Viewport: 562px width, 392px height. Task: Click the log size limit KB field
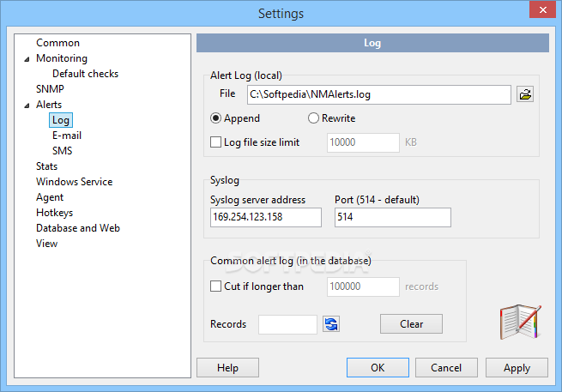point(363,142)
